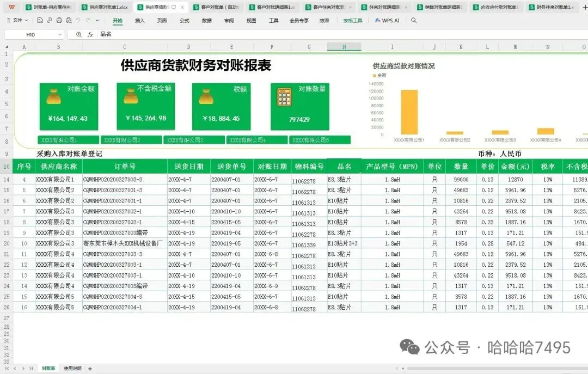The height and width of the screenshot is (374, 588).
Task: Click the XXXX有限公司1 slicer button
Action: 68,140
